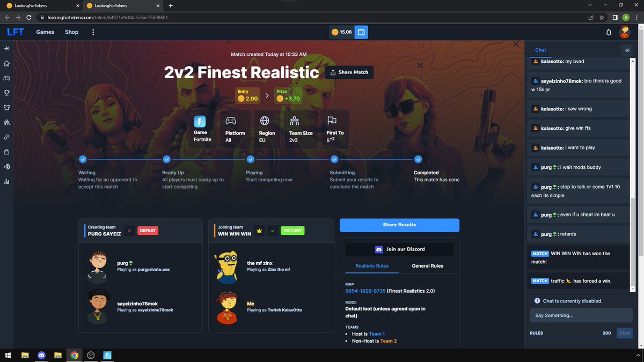The image size is (644, 362).
Task: Bookmark this page with the star icon
Action: pos(602,17)
